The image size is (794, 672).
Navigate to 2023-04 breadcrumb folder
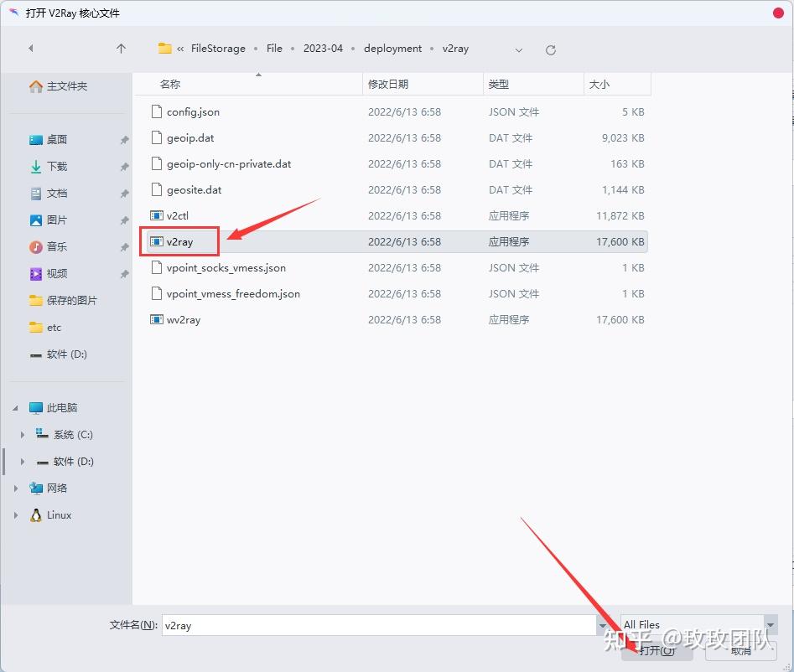[x=323, y=48]
